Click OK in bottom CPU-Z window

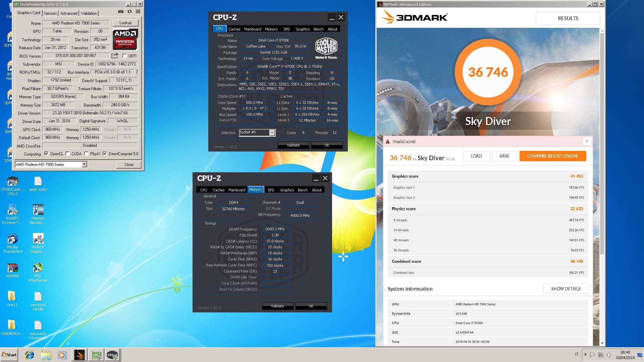(311, 306)
